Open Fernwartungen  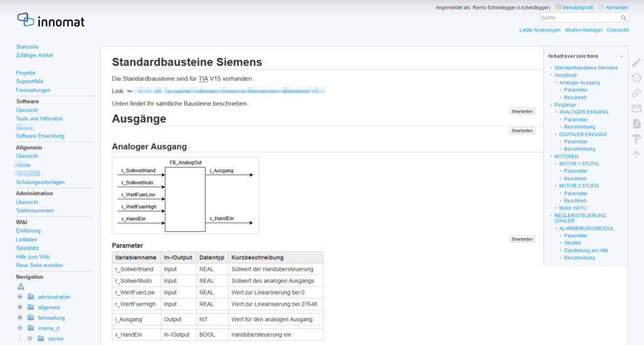click(33, 90)
